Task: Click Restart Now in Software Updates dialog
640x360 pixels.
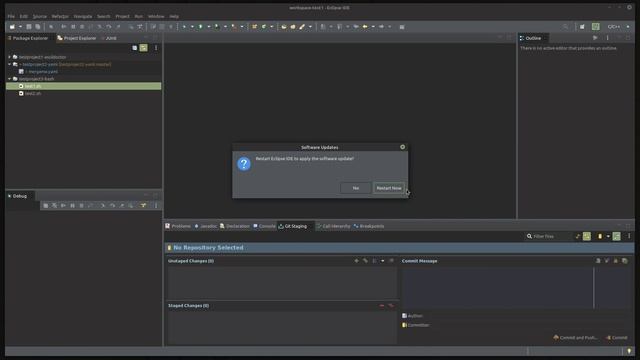Action: pyautogui.click(x=389, y=188)
